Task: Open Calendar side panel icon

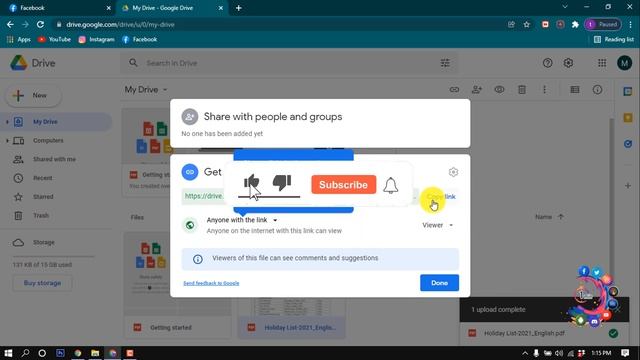Action: [x=628, y=91]
